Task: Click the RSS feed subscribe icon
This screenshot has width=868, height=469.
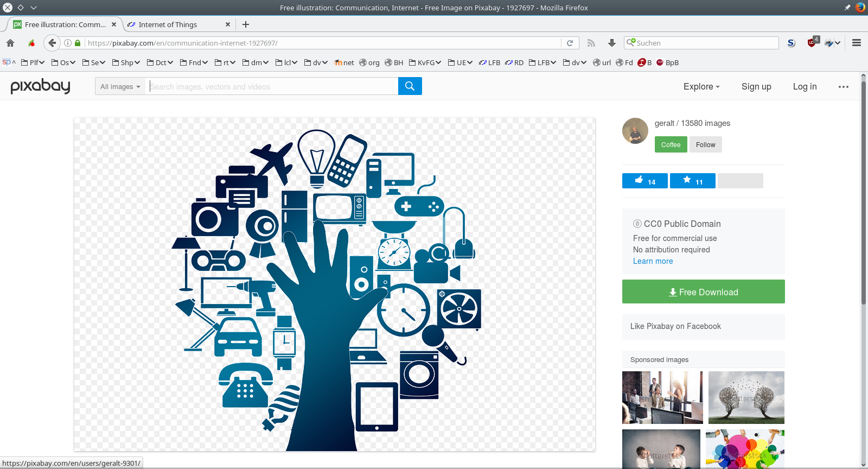Action: click(x=591, y=43)
